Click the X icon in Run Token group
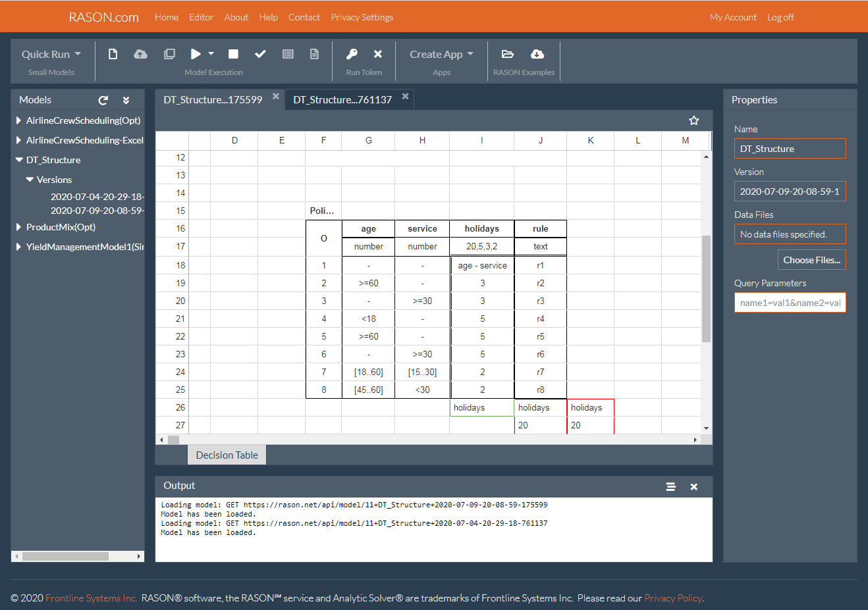Screen dimensions: 868x610 click(x=378, y=54)
